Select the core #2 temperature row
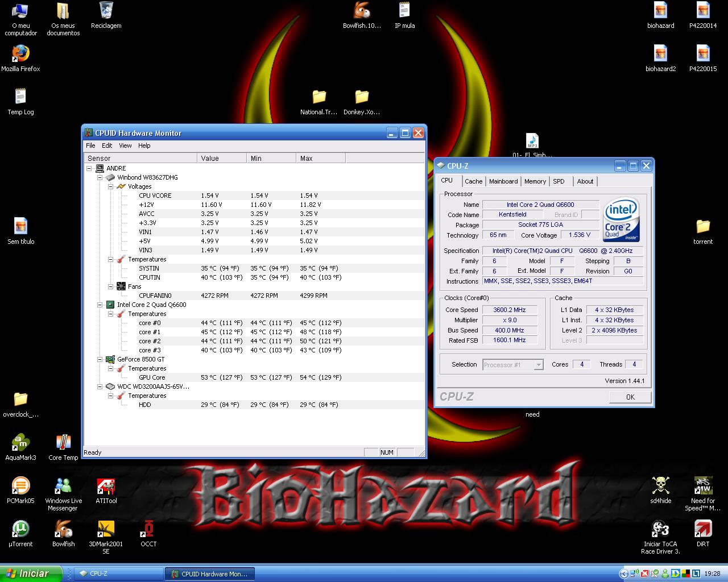This screenshot has height=582, width=728. 254,341
